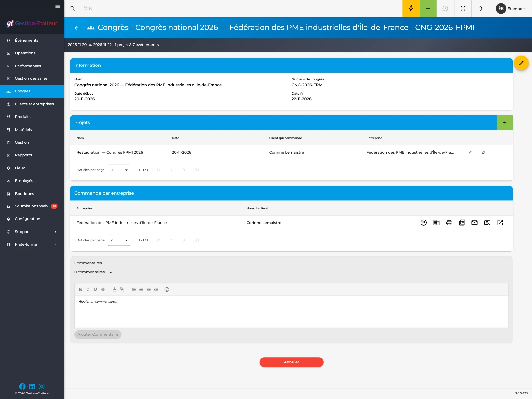Collapse the sidebar with the hamburger icon

[x=57, y=6]
